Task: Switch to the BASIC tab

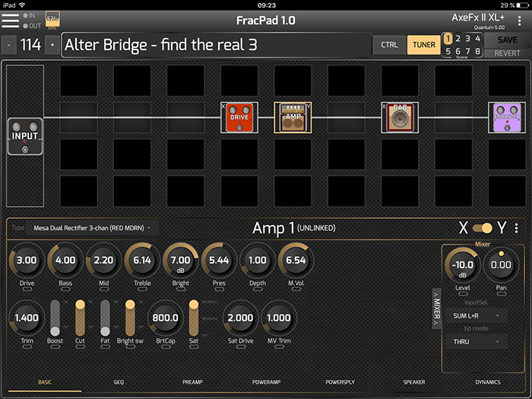Action: 45,382
